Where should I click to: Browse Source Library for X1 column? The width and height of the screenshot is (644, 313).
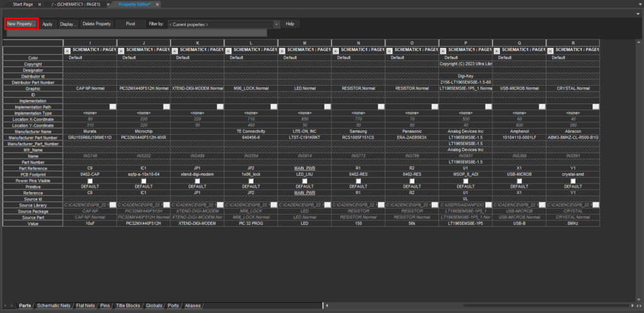(x=542, y=205)
